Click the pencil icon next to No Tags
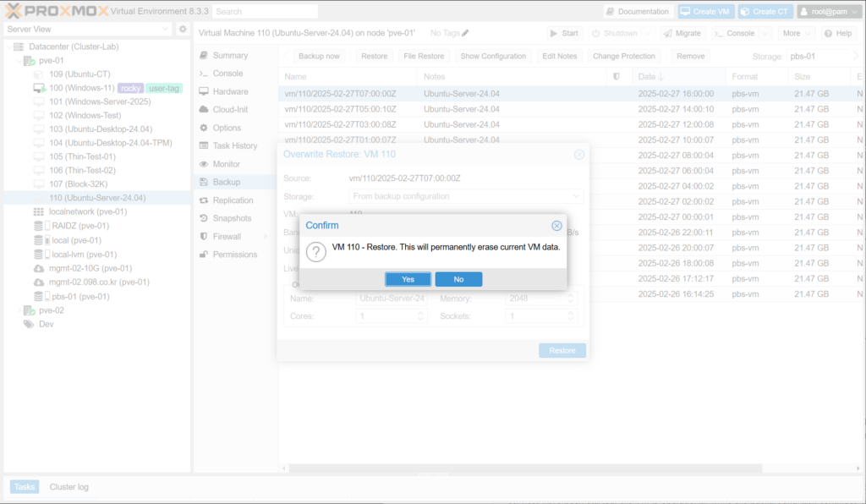Viewport: 866px width, 504px height. pyautogui.click(x=465, y=33)
